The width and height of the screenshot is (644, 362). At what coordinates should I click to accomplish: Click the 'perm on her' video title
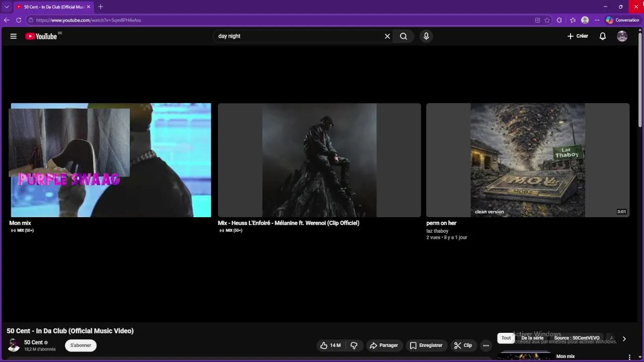coord(441,223)
